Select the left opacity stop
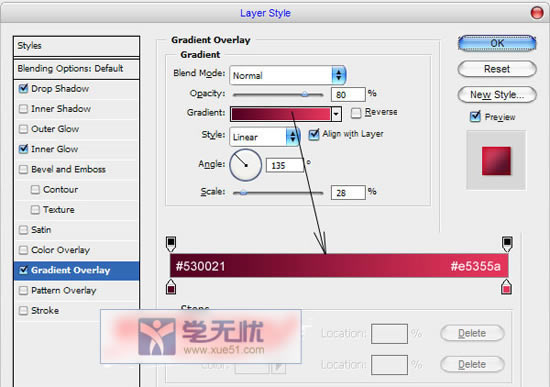 pos(171,244)
